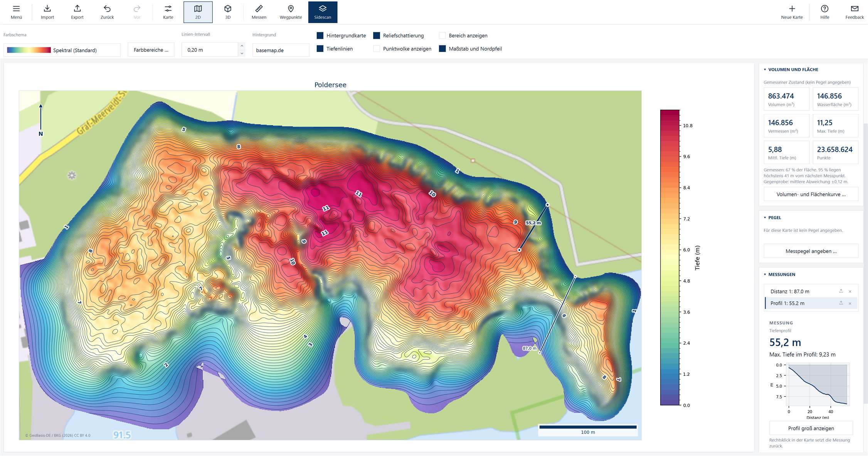Export the Profil 1 measurement
The width and height of the screenshot is (868, 456).
click(841, 303)
